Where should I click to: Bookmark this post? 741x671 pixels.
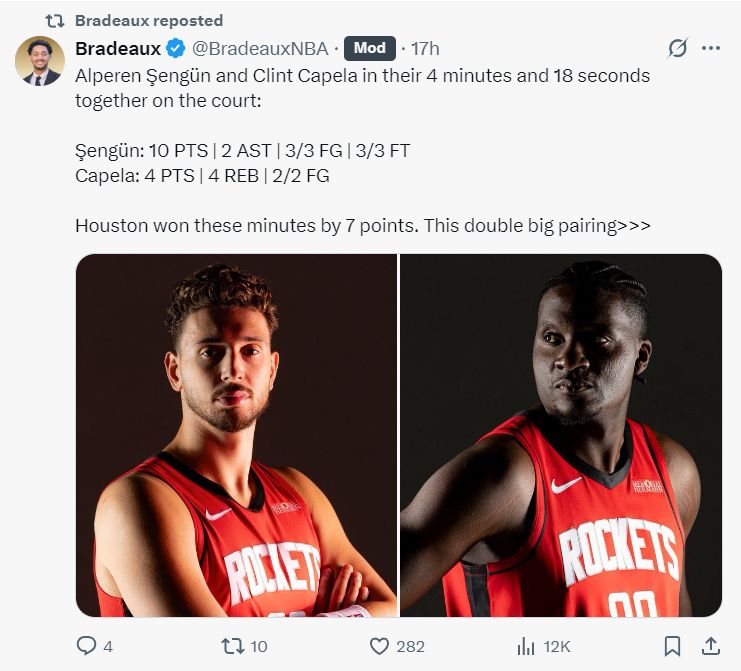[x=672, y=646]
